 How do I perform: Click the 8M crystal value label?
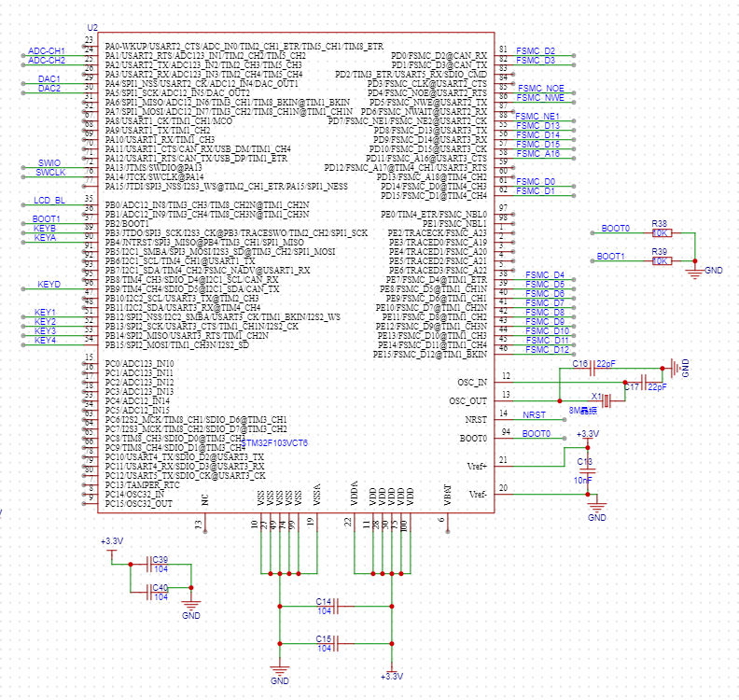582,411
